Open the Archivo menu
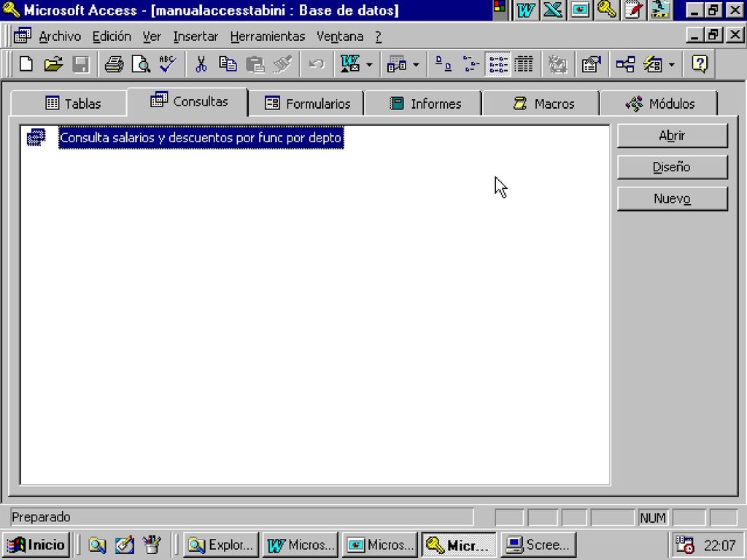Image resolution: width=747 pixels, height=560 pixels. [x=60, y=36]
